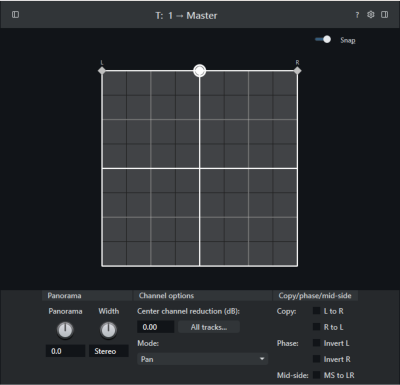The height and width of the screenshot is (385, 400).
Task: Click the center channel reduction field 0.00
Action: [156, 327]
